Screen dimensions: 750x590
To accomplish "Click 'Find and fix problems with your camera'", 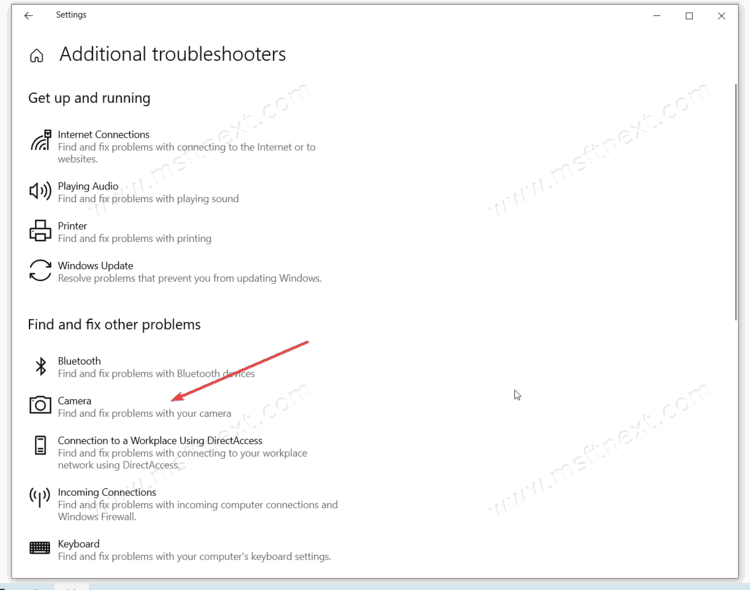I will pos(144,413).
